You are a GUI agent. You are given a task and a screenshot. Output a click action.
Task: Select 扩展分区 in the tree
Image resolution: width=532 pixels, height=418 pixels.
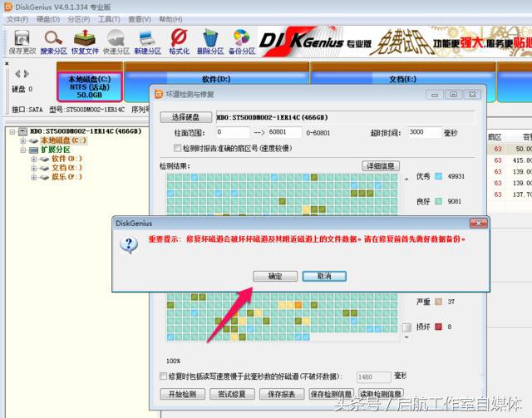click(56, 150)
